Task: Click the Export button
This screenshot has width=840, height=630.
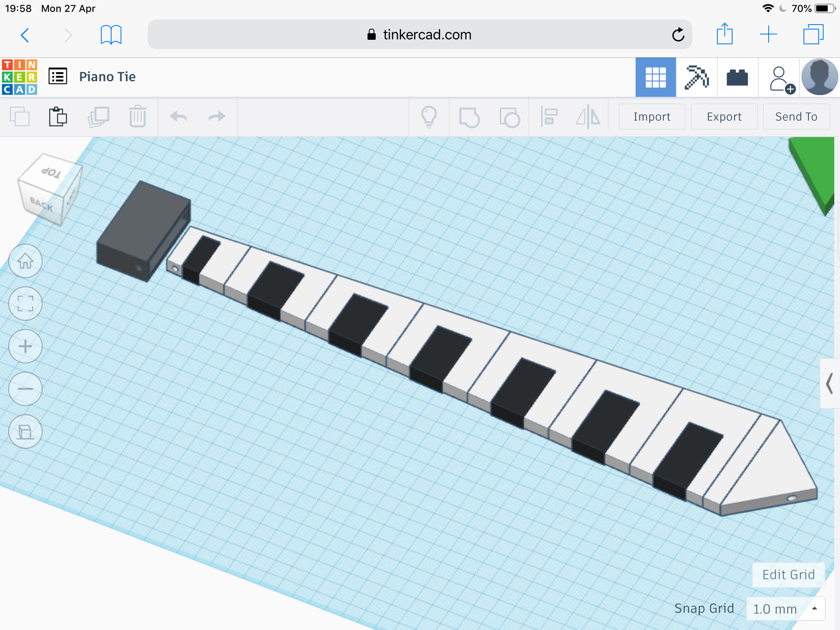Action: pos(724,117)
